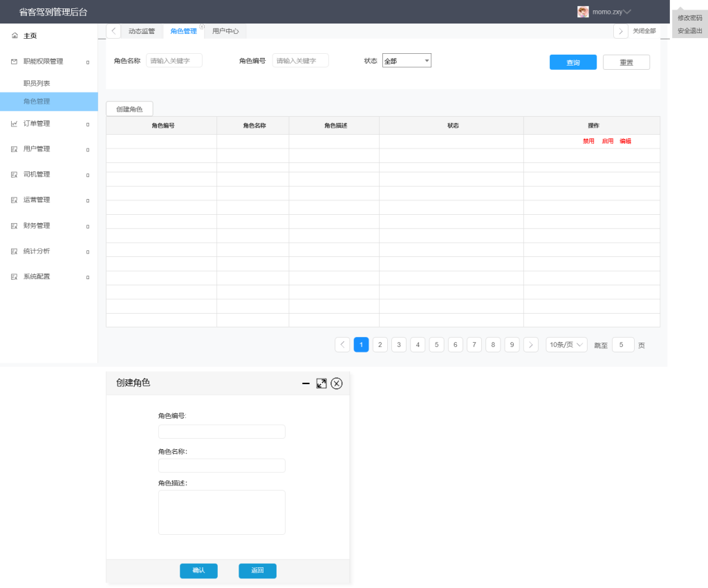Open the 状态 dropdown showing 全部
This screenshot has width=708, height=588.
tap(407, 61)
